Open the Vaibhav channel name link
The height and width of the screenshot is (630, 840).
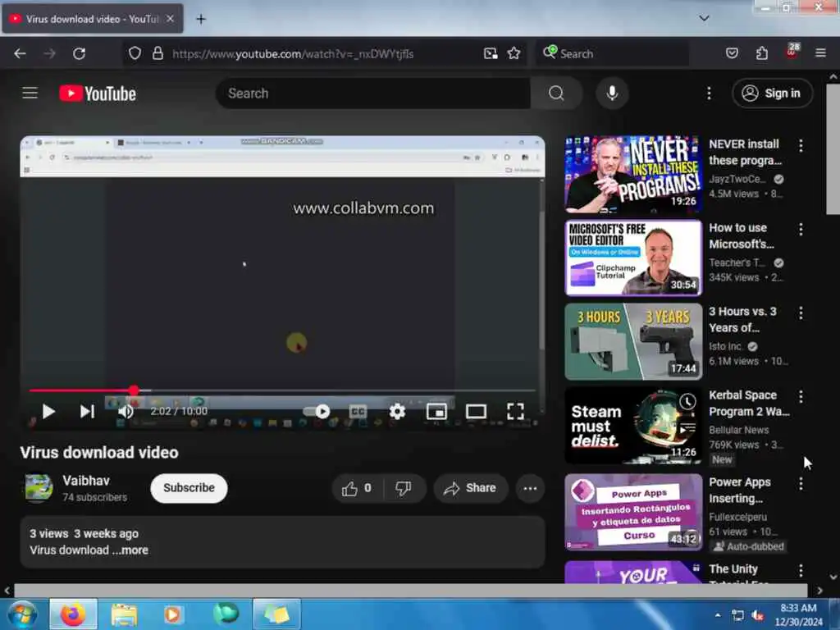85,481
